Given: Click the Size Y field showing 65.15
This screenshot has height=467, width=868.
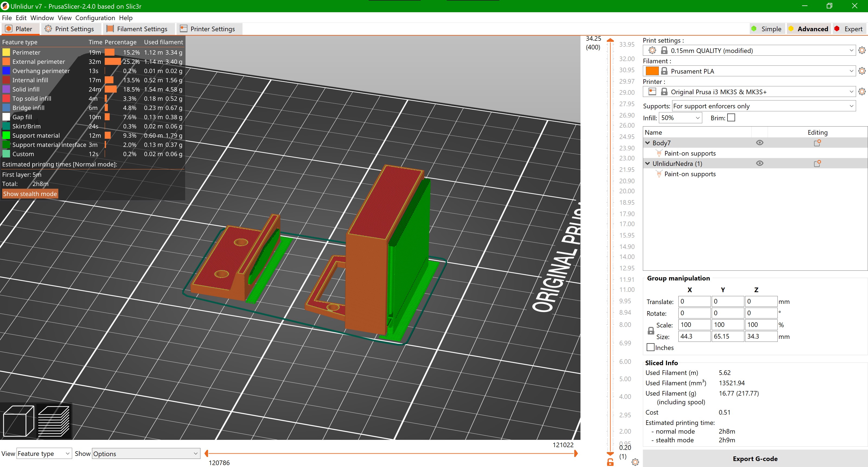Looking at the screenshot, I should 727,336.
